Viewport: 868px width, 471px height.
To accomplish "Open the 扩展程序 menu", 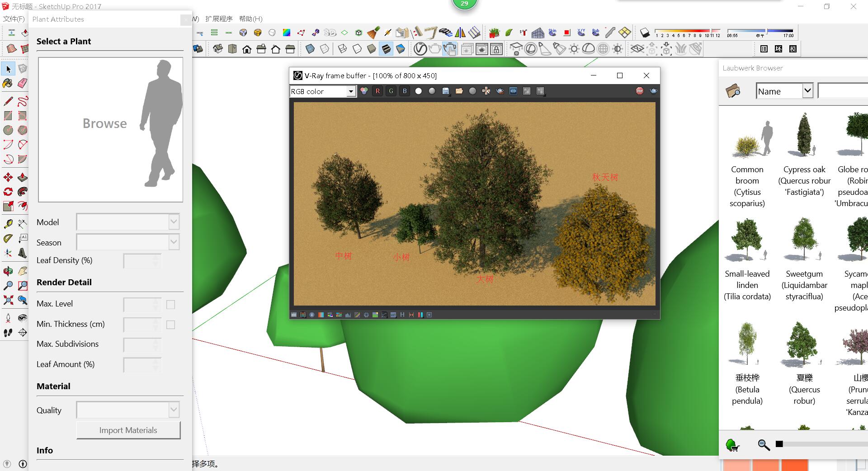I will click(x=219, y=19).
